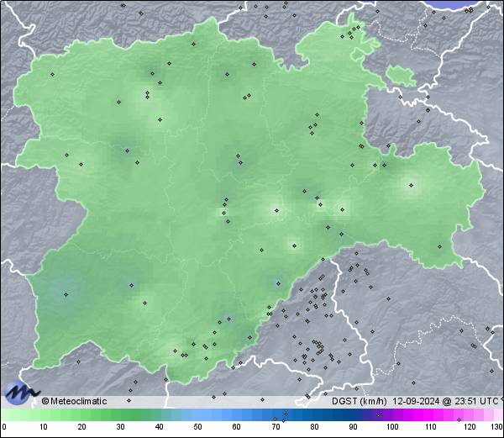Select the DGST (km/h) variable label
The image size is (504, 438).
tap(360, 401)
